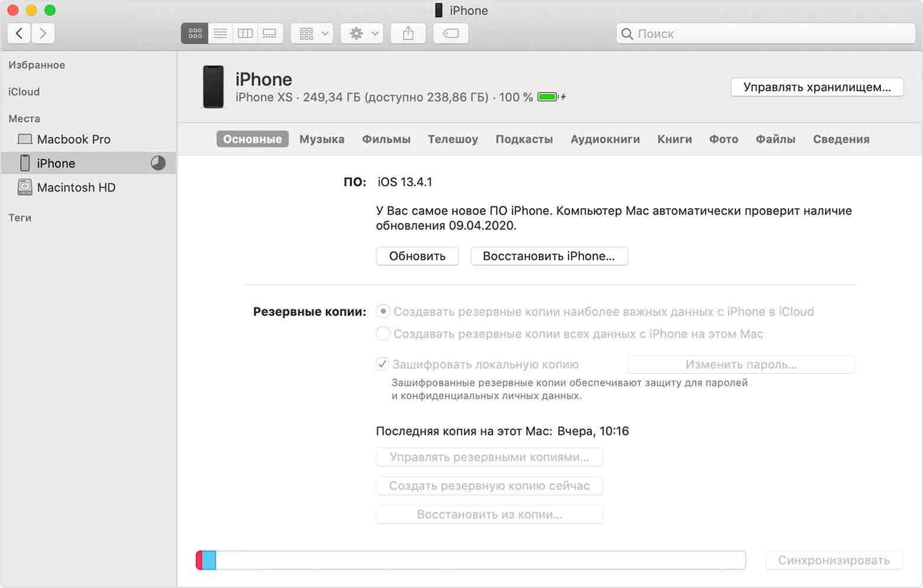The height and width of the screenshot is (588, 923).
Task: Switch to the Подкасты tab
Action: (524, 139)
